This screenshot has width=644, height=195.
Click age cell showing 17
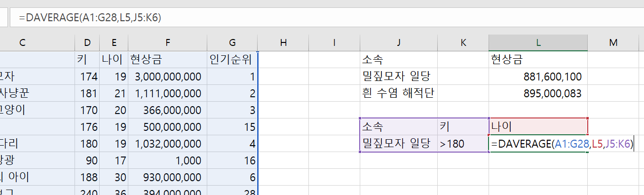114,160
